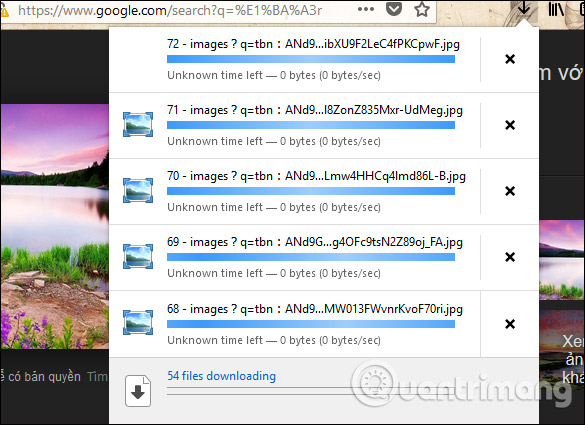Open the Library toolbar icon

556,9
